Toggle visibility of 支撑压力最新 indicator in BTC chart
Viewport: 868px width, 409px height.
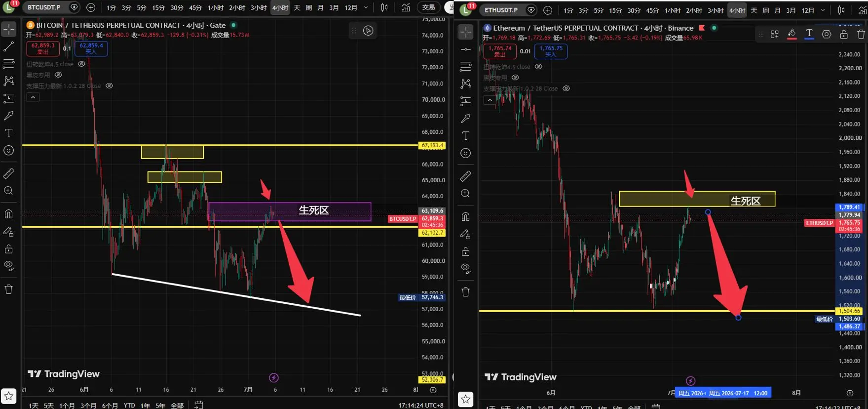[x=109, y=86]
